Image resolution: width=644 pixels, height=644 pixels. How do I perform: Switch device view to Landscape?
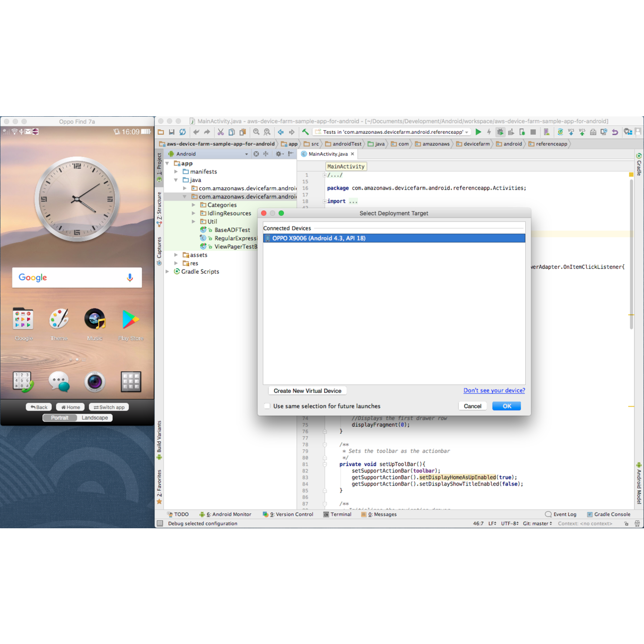click(x=95, y=418)
